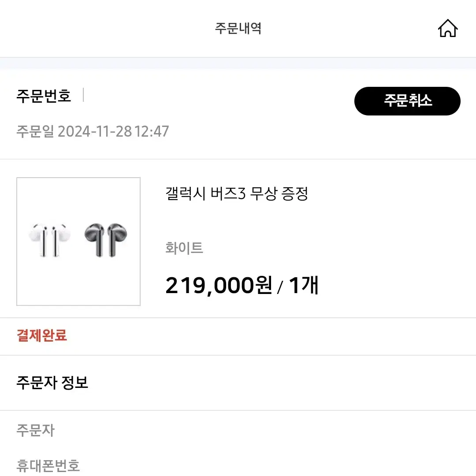The height and width of the screenshot is (476, 476).
Task: Click the silver earbuds in the product image
Action: (106, 240)
